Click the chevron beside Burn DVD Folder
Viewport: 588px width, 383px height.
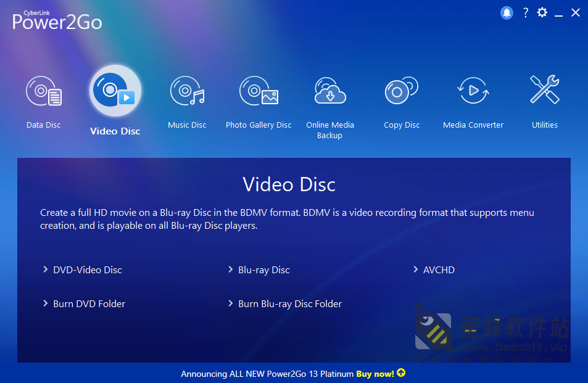pos(46,303)
